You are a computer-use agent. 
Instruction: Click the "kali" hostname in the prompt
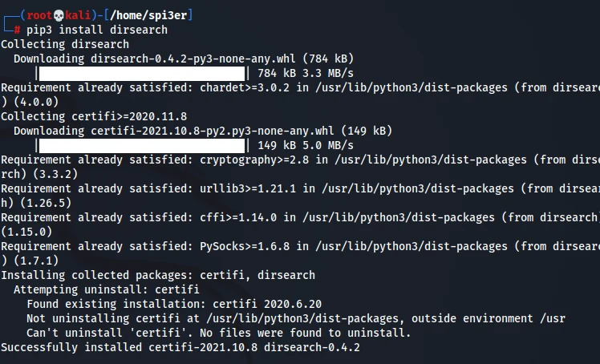click(79, 15)
